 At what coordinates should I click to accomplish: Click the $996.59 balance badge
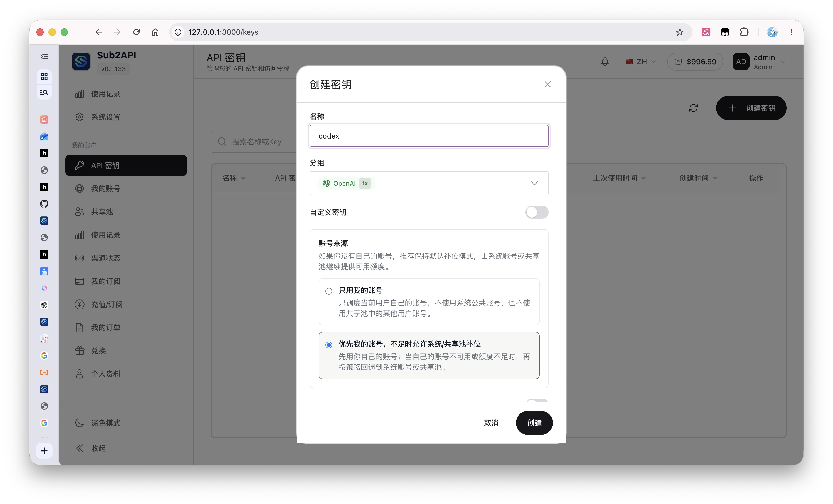click(x=695, y=62)
